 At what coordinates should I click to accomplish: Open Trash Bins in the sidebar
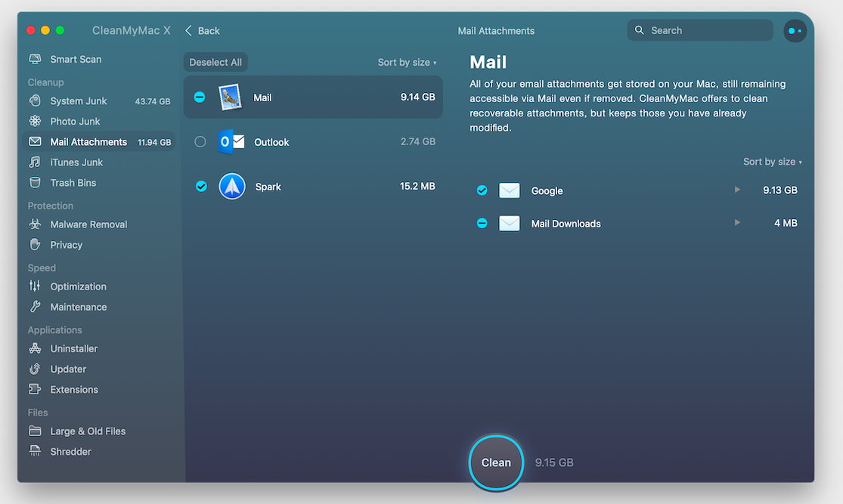100,183
